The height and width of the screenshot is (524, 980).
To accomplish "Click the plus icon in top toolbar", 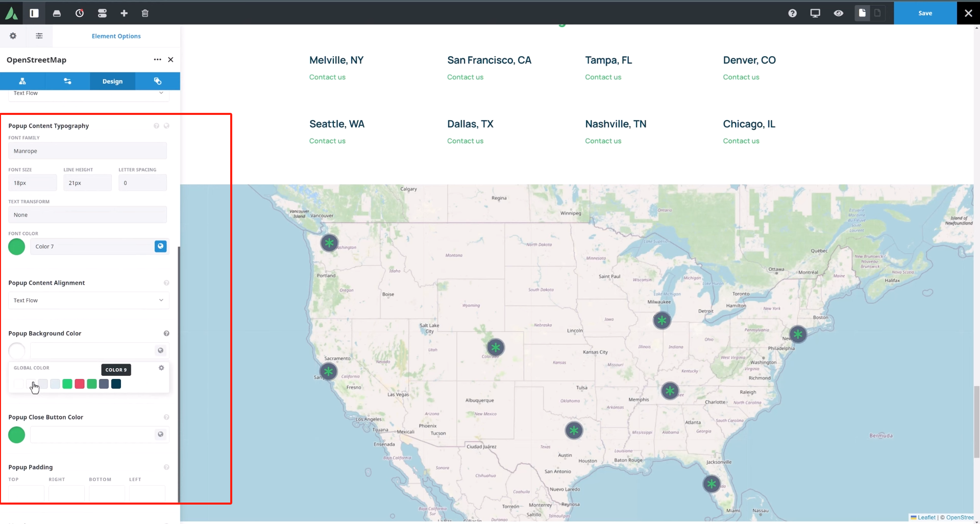I will click(124, 13).
